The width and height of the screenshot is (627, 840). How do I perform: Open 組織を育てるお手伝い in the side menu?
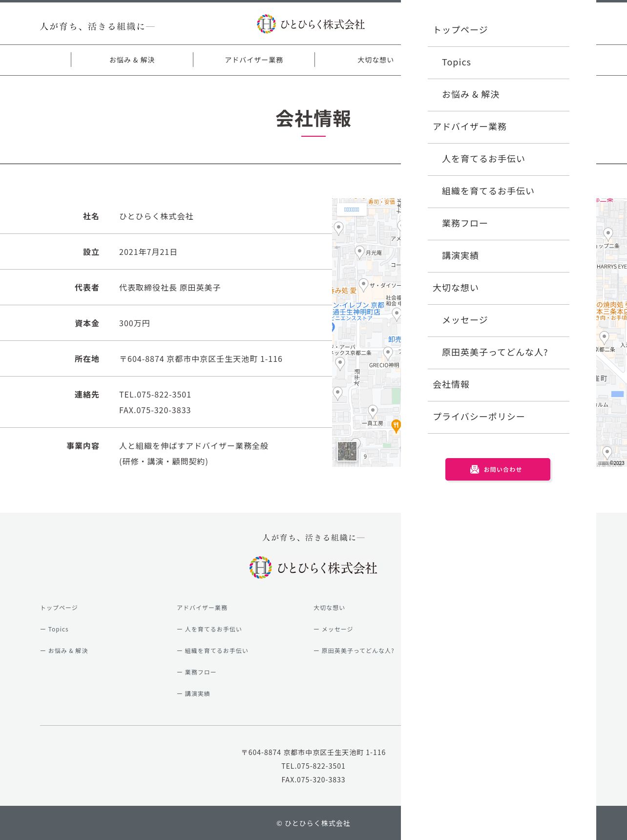tap(499, 191)
